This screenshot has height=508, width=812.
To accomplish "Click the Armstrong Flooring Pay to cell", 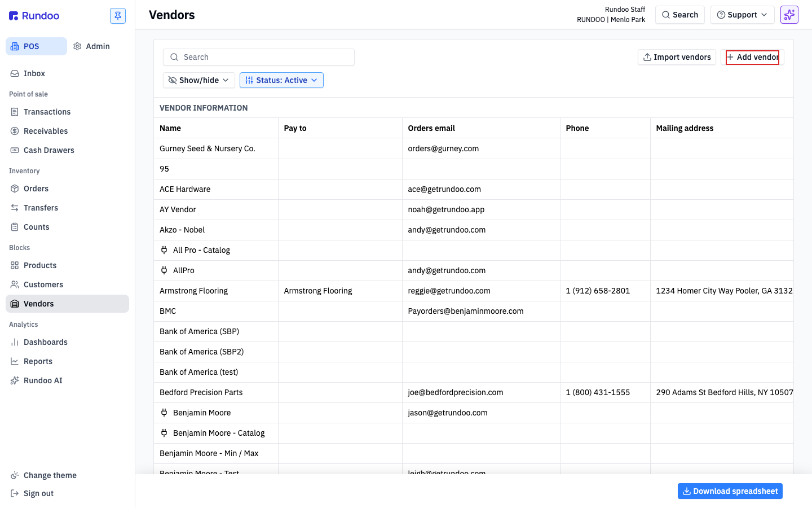I will pyautogui.click(x=340, y=291).
